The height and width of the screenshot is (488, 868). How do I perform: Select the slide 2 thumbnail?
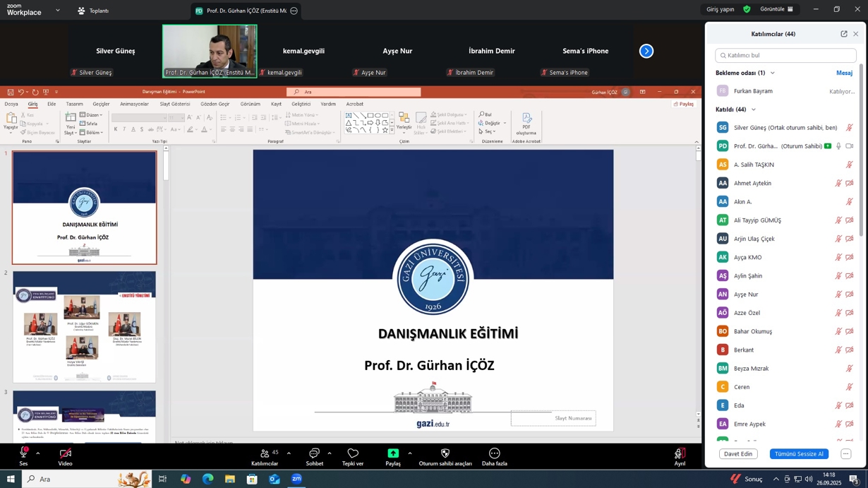tap(84, 327)
